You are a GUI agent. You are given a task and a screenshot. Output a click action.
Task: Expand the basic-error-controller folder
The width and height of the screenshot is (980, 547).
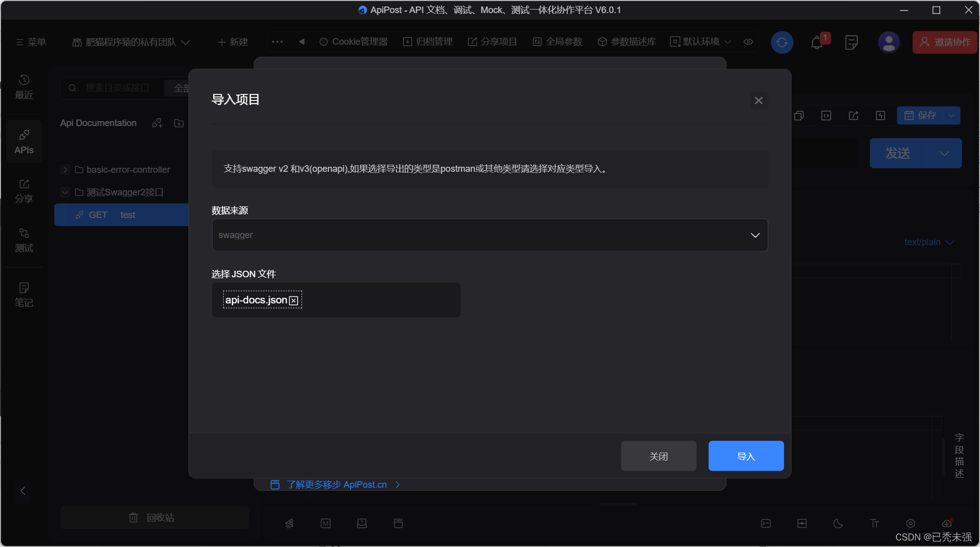pyautogui.click(x=65, y=170)
